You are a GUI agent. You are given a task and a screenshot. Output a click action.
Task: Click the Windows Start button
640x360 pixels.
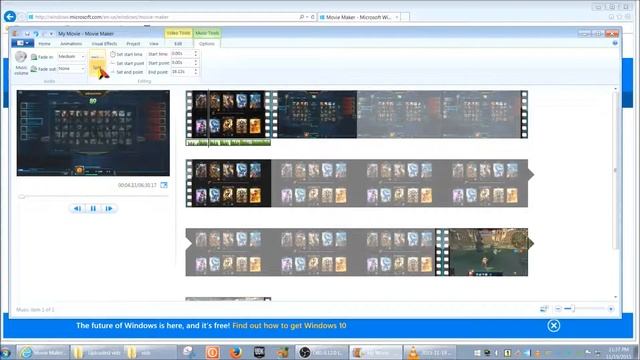(6, 353)
